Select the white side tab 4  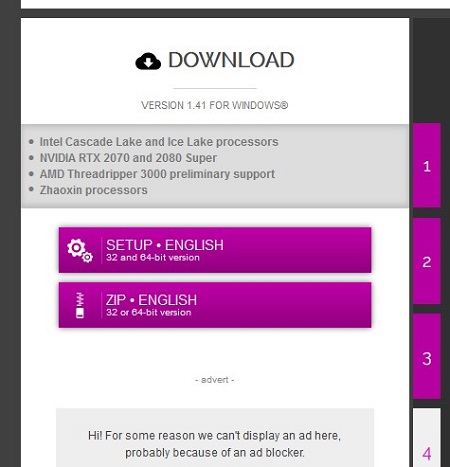tap(427, 438)
